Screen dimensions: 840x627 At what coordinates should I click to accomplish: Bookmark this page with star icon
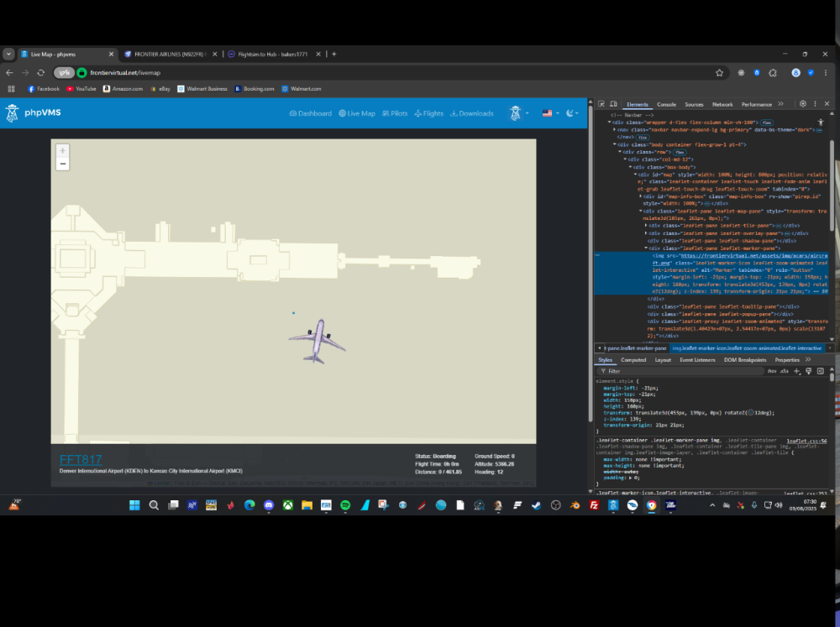coord(719,73)
